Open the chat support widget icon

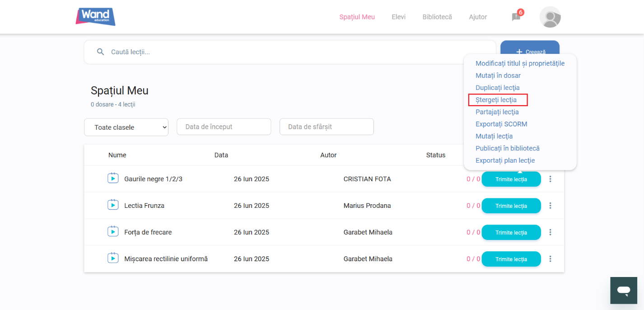(x=624, y=290)
